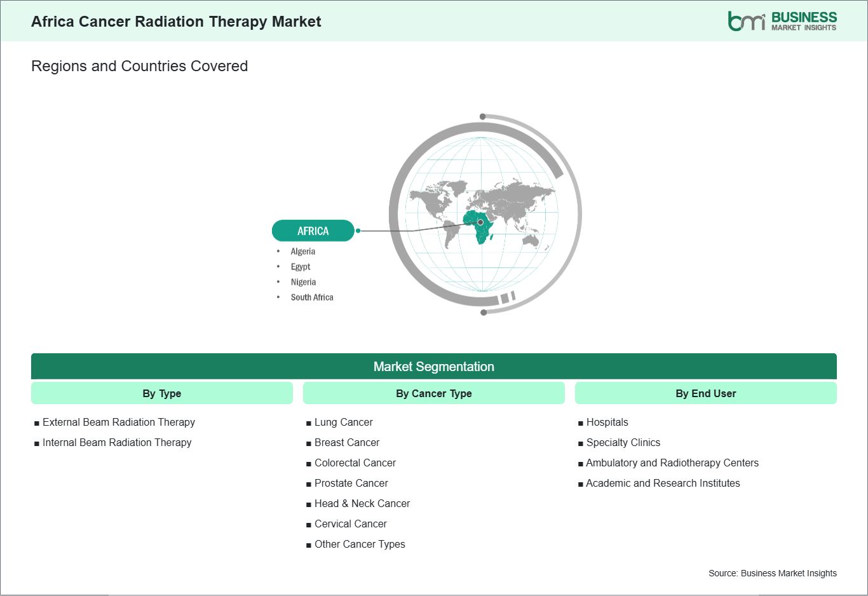Open the AFRICA label button
The height and width of the screenshot is (596, 868).
point(313,231)
